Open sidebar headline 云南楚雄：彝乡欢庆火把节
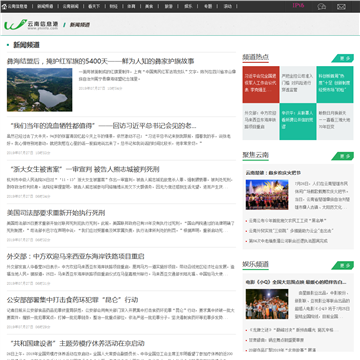360x360 pixels. (273, 173)
